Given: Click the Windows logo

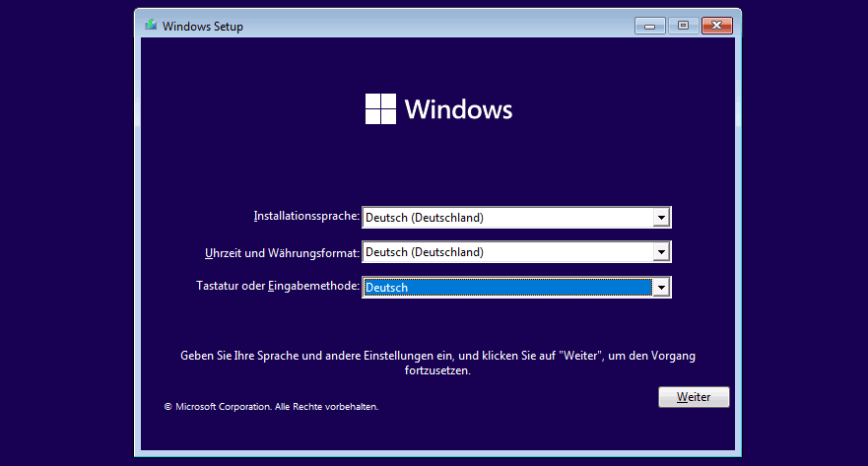Looking at the screenshot, I should [438, 109].
